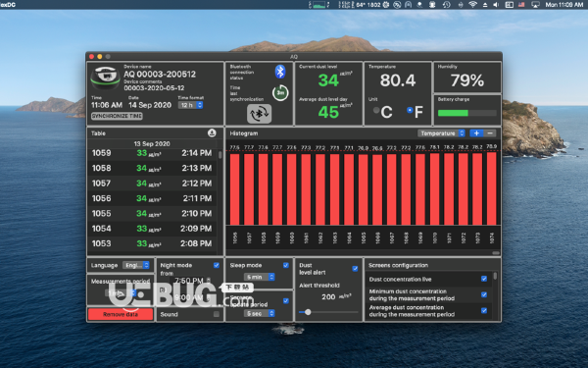Select table row 1053 at 2:08 PM
This screenshot has width=588, height=368.
click(152, 243)
